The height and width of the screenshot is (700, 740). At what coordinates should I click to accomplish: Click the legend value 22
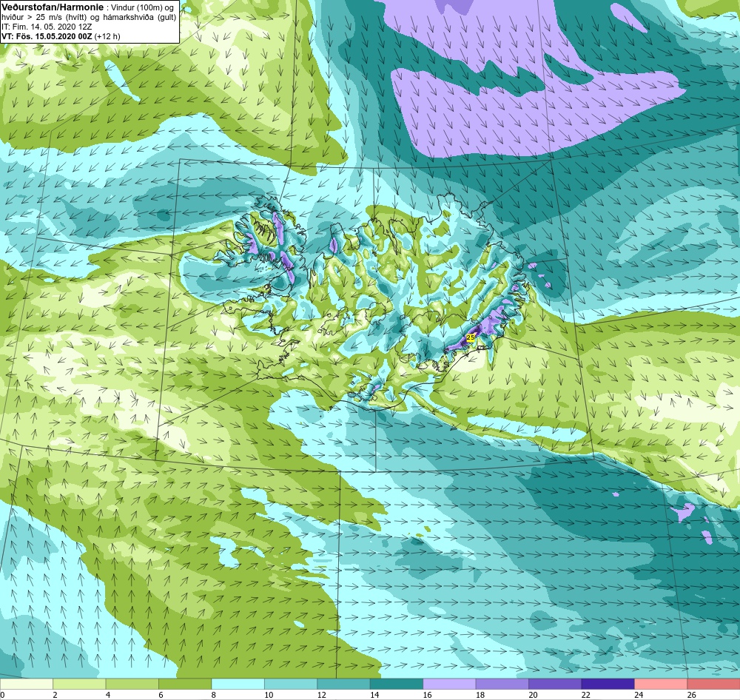[x=585, y=695]
